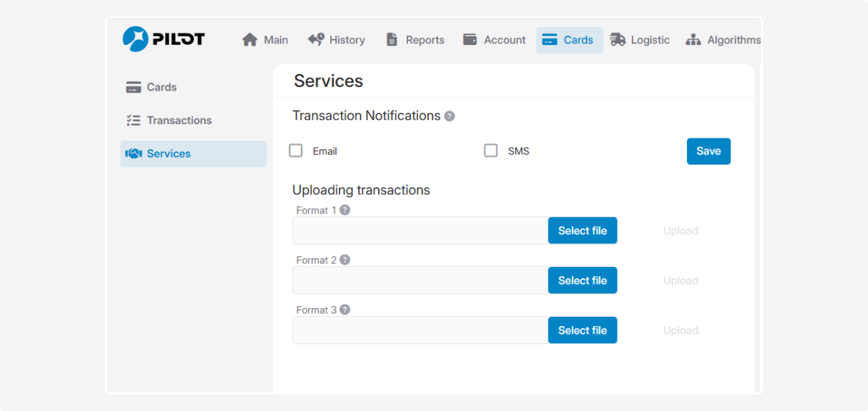
Task: Open the Reports document icon tab
Action: 415,40
